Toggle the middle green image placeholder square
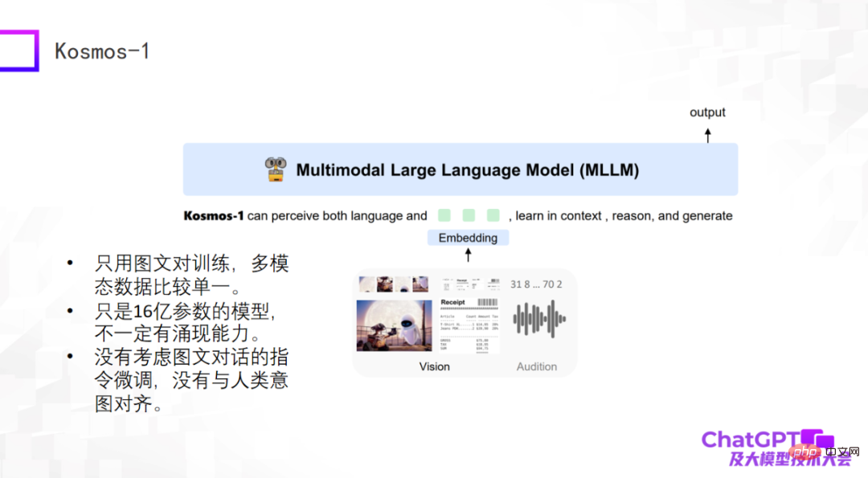This screenshot has height=478, width=868. [x=469, y=215]
